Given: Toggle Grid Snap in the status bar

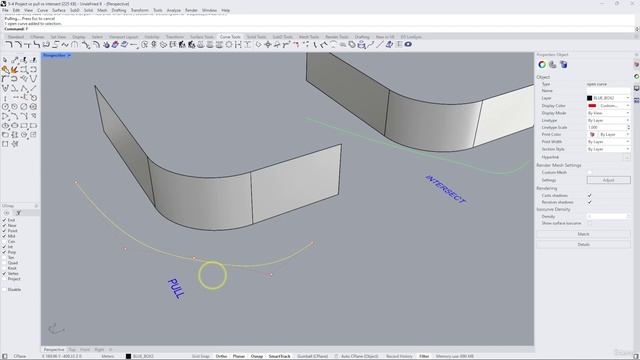Looking at the screenshot, I should click(200, 356).
